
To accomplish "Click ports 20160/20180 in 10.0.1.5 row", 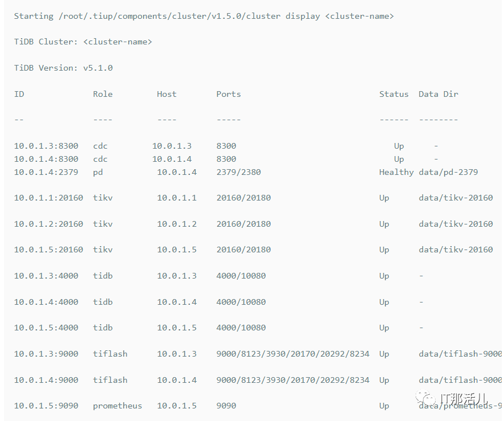I will [x=243, y=250].
